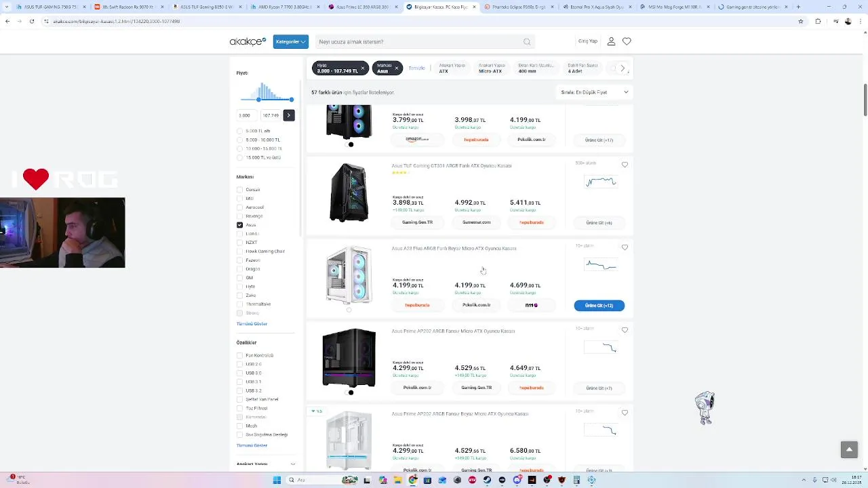
Task: Select the Anakart Yapısı ATX quick filter
Action: click(452, 68)
